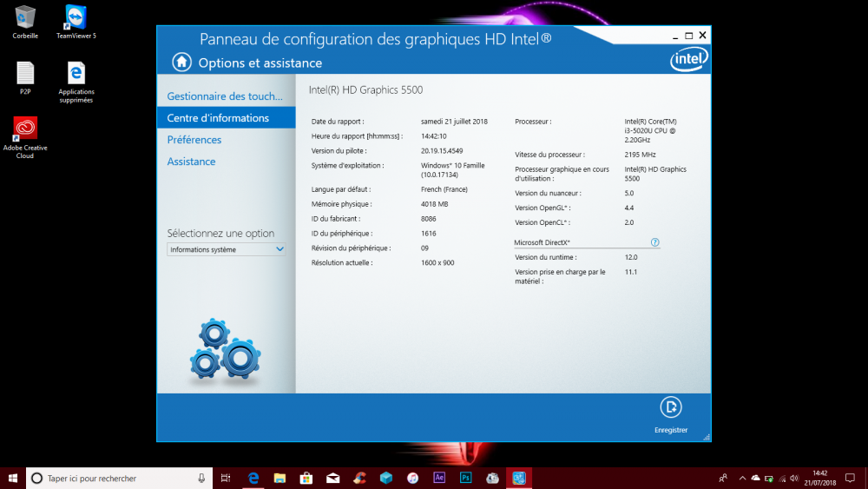Click the Intel logo in the header

pos(688,59)
